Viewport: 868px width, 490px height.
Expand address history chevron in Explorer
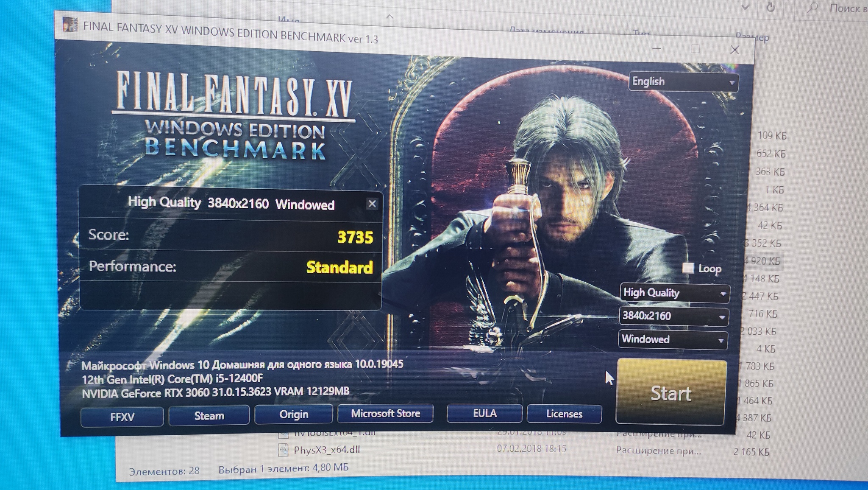point(746,7)
